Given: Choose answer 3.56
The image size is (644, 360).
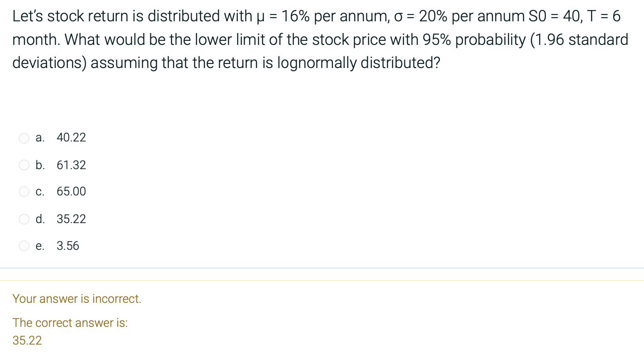Looking at the screenshot, I should point(68,246).
